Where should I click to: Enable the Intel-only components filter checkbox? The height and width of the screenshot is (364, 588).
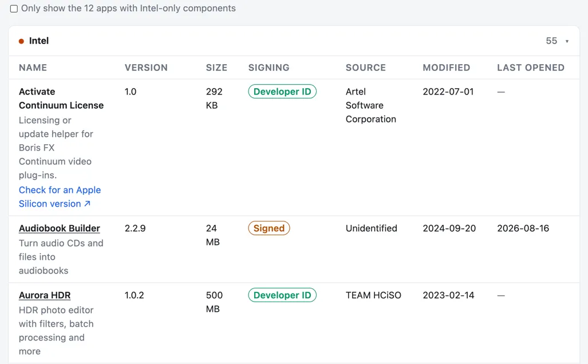pos(14,9)
